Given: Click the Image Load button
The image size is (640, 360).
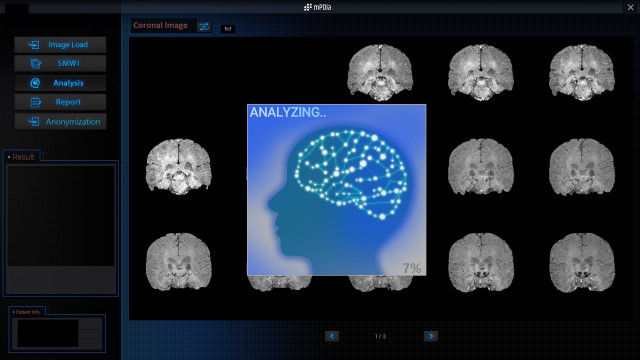Looking at the screenshot, I should (60, 44).
